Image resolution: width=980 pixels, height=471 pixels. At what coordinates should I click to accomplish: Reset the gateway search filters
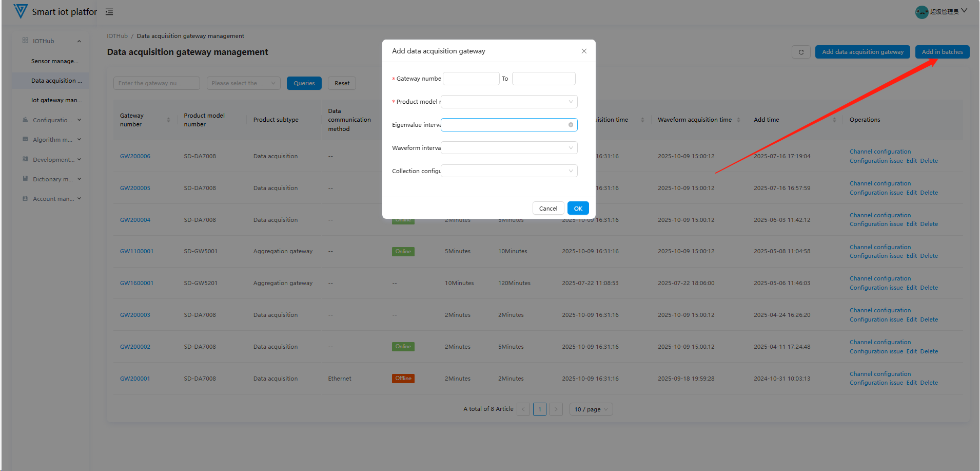click(342, 83)
